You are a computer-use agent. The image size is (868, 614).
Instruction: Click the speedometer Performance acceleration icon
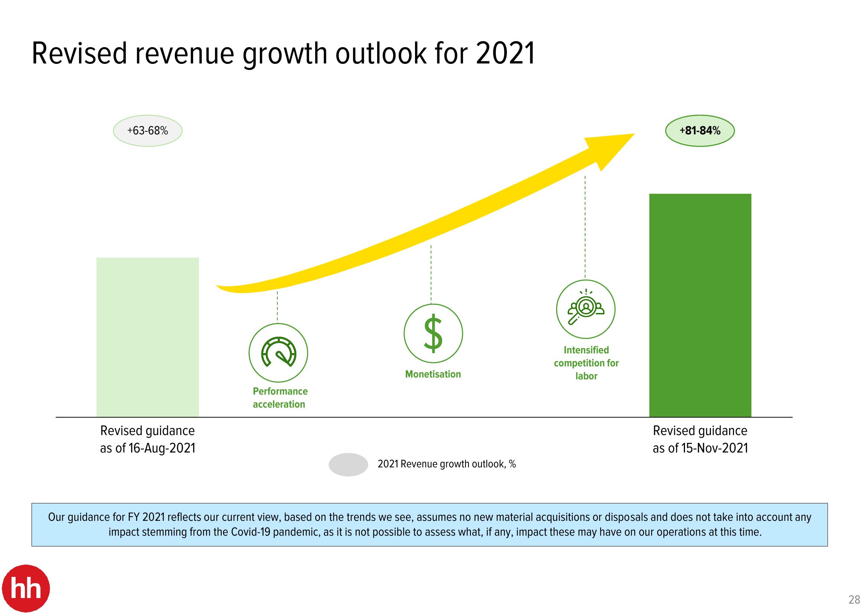pos(278,353)
